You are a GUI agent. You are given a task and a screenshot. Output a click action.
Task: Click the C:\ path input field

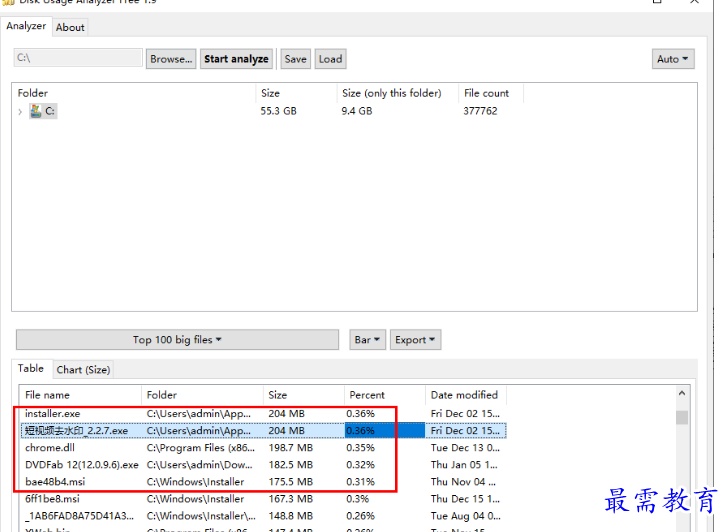[78, 58]
